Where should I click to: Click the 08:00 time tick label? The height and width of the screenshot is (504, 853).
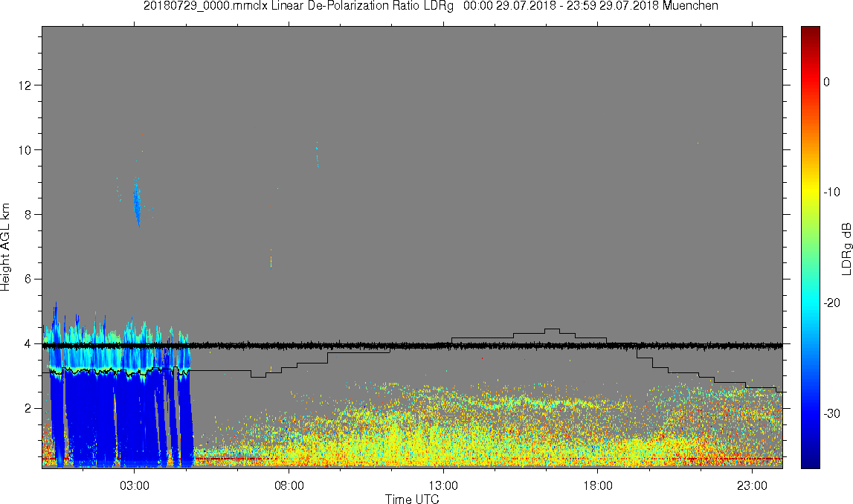(x=289, y=485)
